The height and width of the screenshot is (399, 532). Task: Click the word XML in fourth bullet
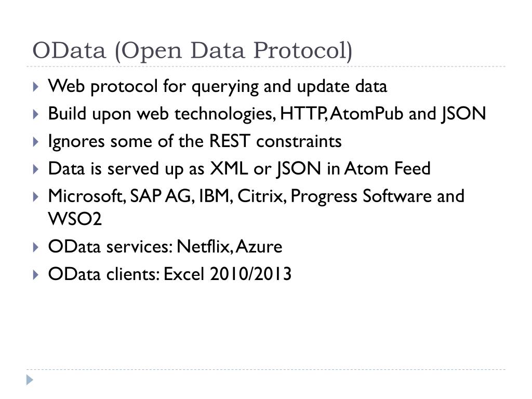coord(229,169)
